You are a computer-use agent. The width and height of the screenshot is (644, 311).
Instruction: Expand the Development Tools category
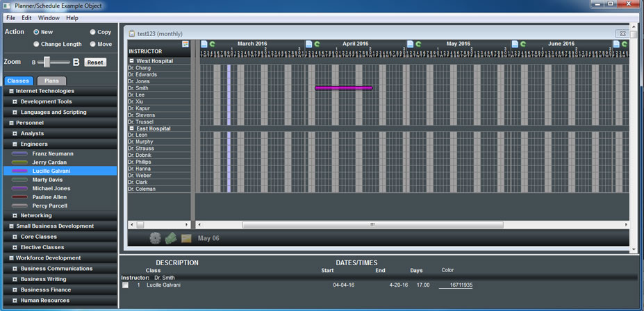coord(15,101)
